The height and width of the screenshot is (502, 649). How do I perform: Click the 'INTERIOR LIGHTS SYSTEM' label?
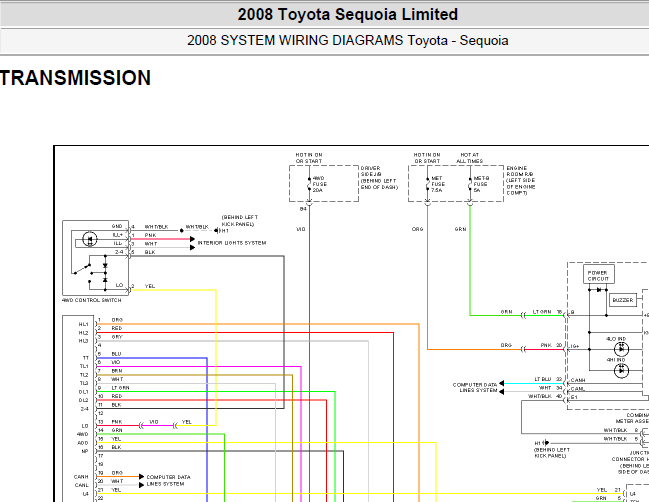click(232, 243)
